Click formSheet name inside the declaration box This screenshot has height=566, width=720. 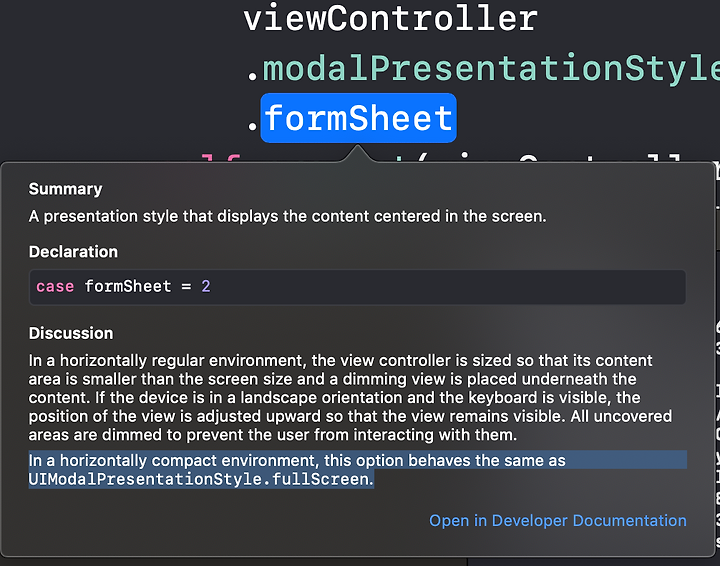[128, 286]
